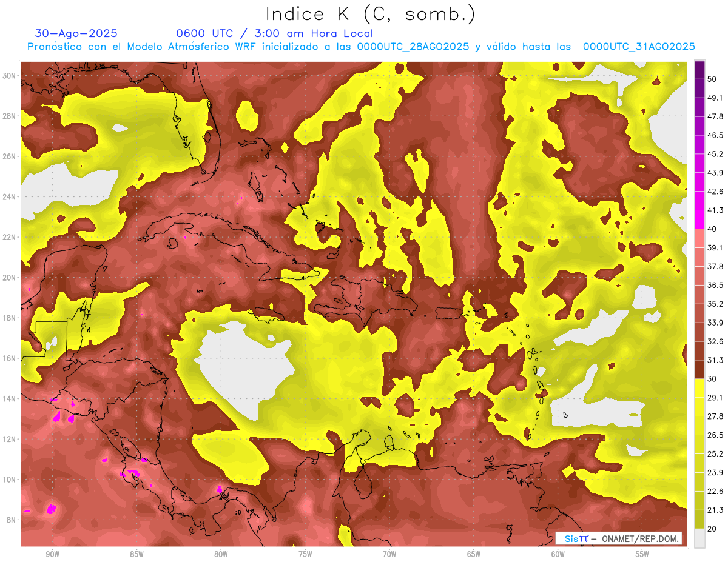Click the 'Indice K (C, somb.)' title
Viewport: 728px width, 562px height.
tap(370, 14)
